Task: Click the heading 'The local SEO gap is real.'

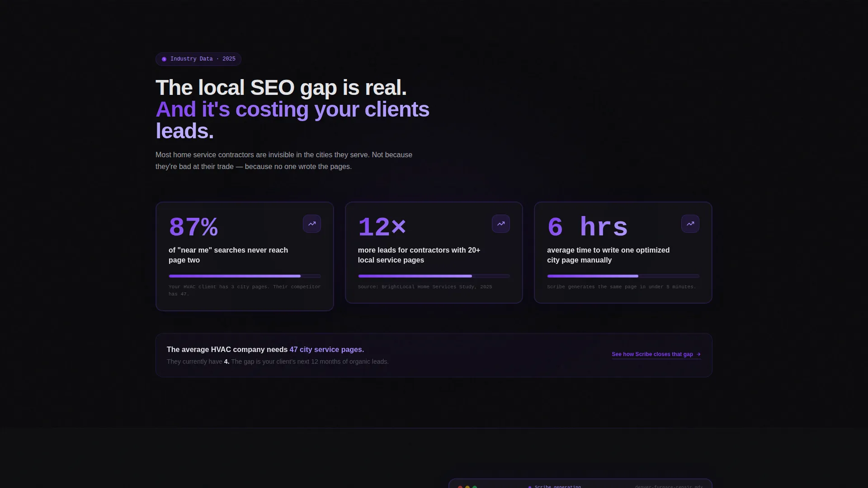Action: [x=281, y=88]
